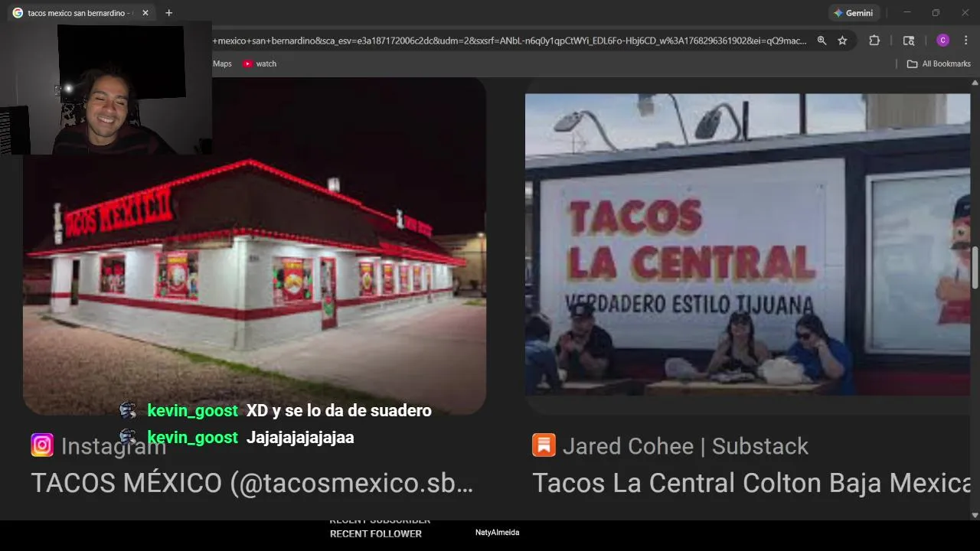Open the side panel toolbar icon
The image size is (980, 551).
pos(909,41)
